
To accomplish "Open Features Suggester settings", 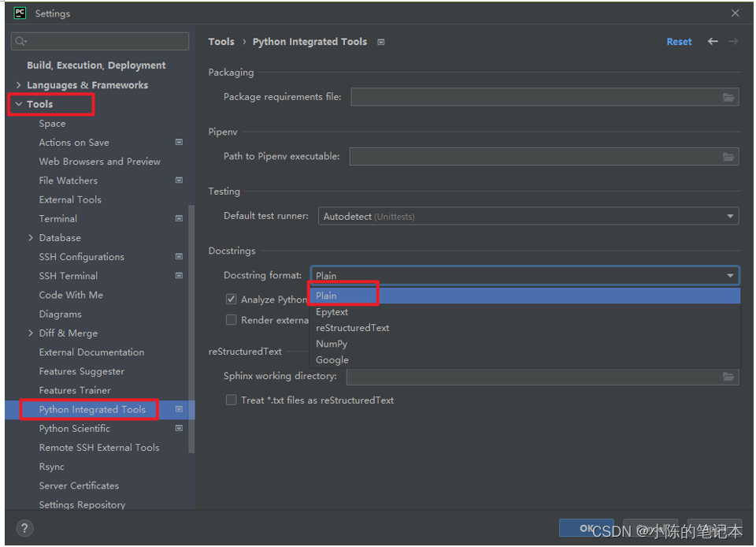I will (x=81, y=371).
